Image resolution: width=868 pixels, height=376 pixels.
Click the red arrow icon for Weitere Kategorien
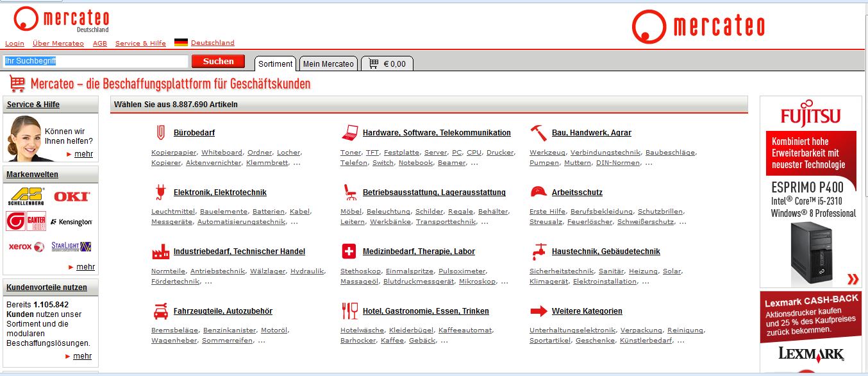click(538, 311)
